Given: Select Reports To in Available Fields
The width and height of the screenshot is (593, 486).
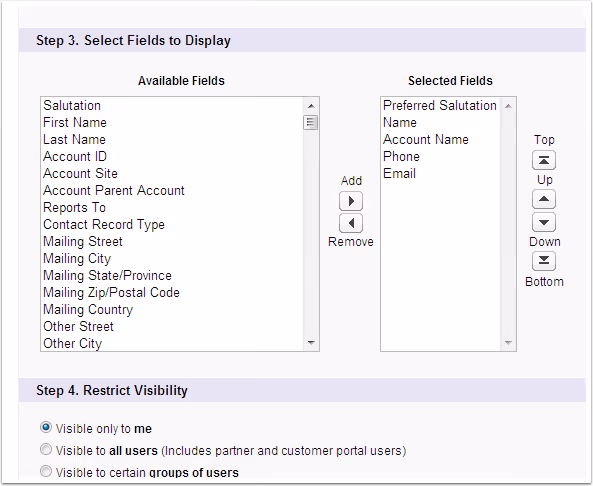Looking at the screenshot, I should pyautogui.click(x=172, y=208).
